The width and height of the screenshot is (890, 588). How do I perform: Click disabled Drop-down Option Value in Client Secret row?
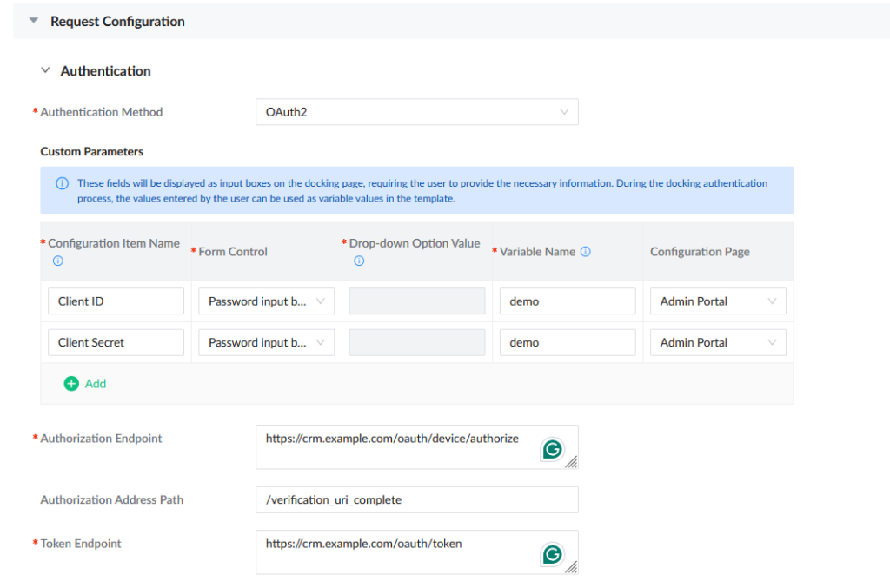coord(416,342)
